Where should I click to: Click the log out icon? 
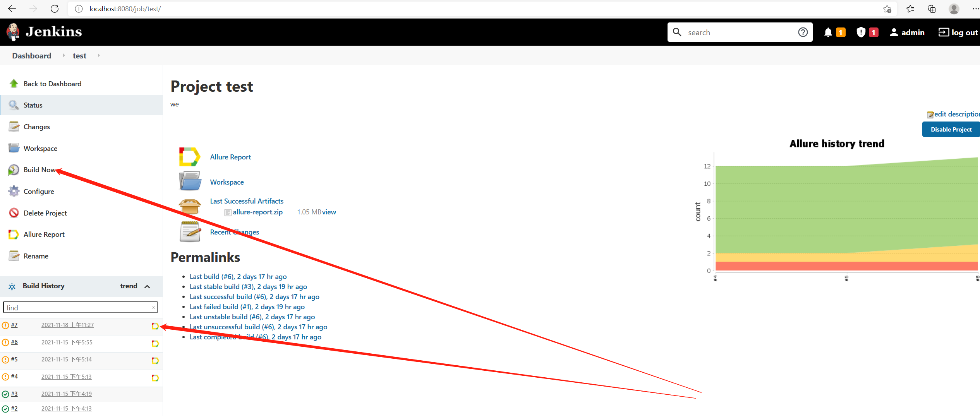[x=943, y=32]
